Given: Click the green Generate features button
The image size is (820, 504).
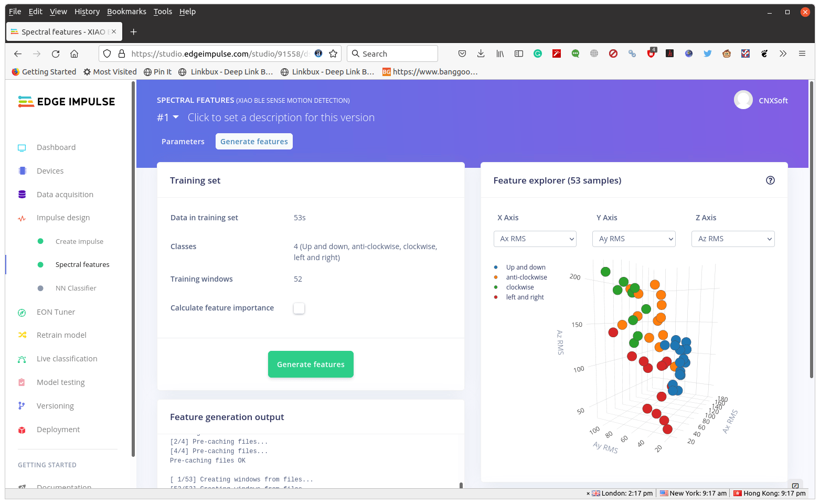Looking at the screenshot, I should click(311, 364).
